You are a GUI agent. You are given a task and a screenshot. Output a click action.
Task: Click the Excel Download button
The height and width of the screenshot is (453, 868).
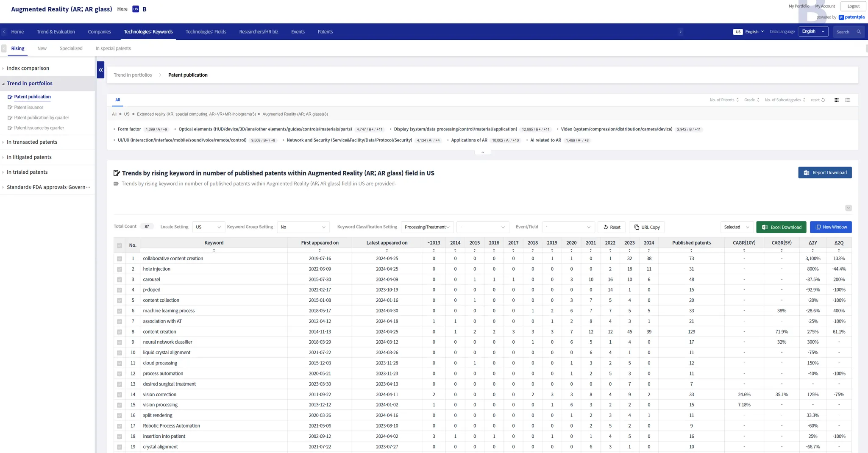point(782,227)
